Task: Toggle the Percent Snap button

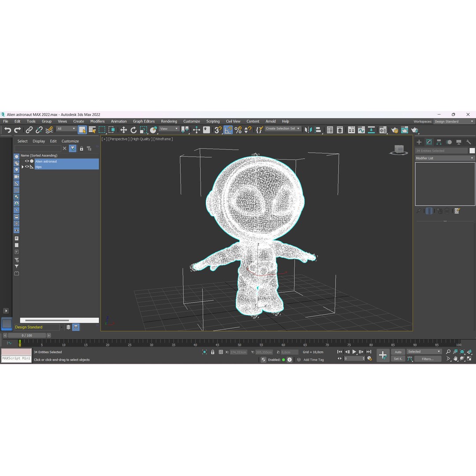Action: (238, 130)
